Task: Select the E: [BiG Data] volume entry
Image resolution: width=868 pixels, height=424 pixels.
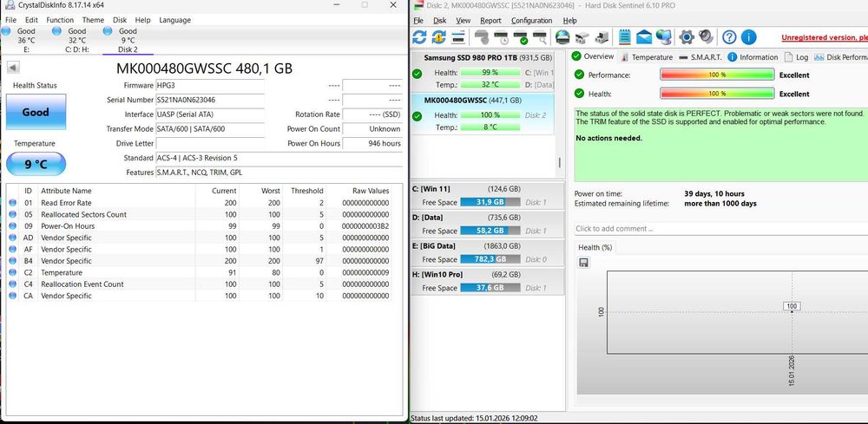Action: click(x=488, y=252)
